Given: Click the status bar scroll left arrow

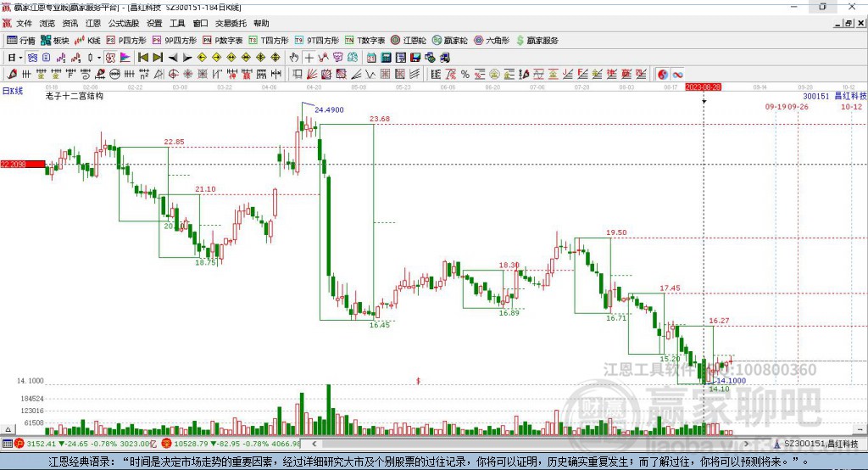Looking at the screenshot, I should coord(314,444).
